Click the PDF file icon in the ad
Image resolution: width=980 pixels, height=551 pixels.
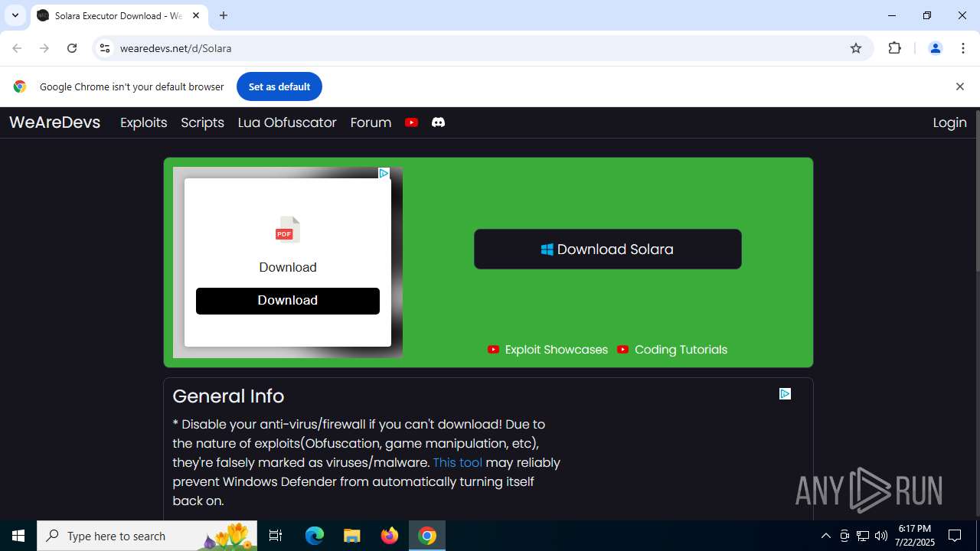(287, 230)
